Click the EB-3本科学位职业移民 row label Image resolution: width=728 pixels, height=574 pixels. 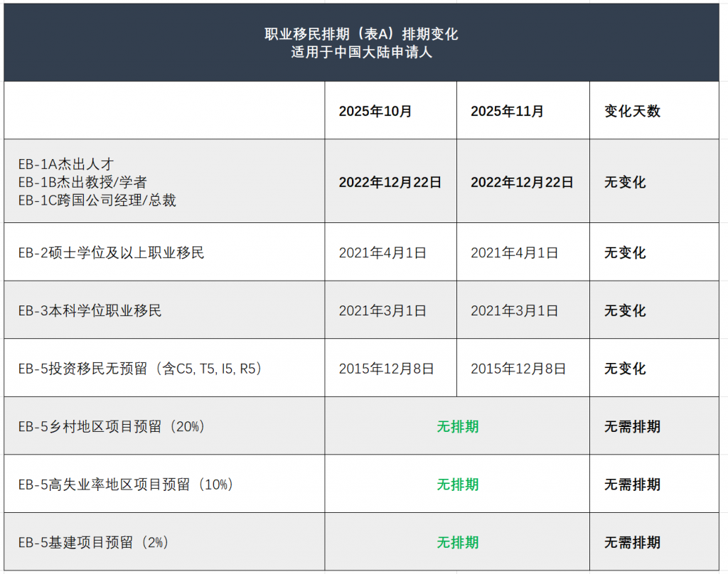click(90, 310)
